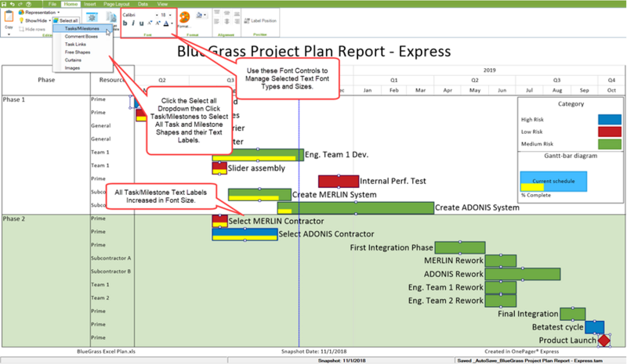Switch to the View ribbon tab

(162, 4)
